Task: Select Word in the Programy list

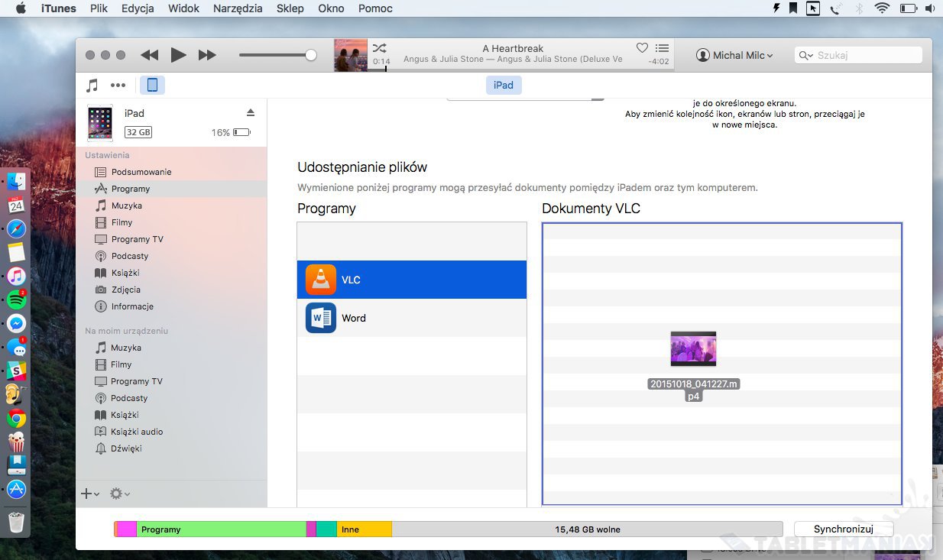Action: [x=411, y=318]
